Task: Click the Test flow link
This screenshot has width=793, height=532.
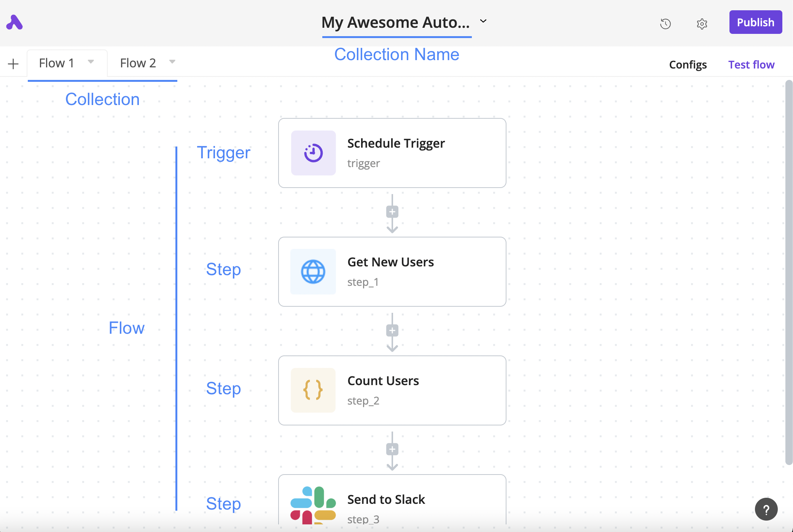Action: (x=751, y=65)
